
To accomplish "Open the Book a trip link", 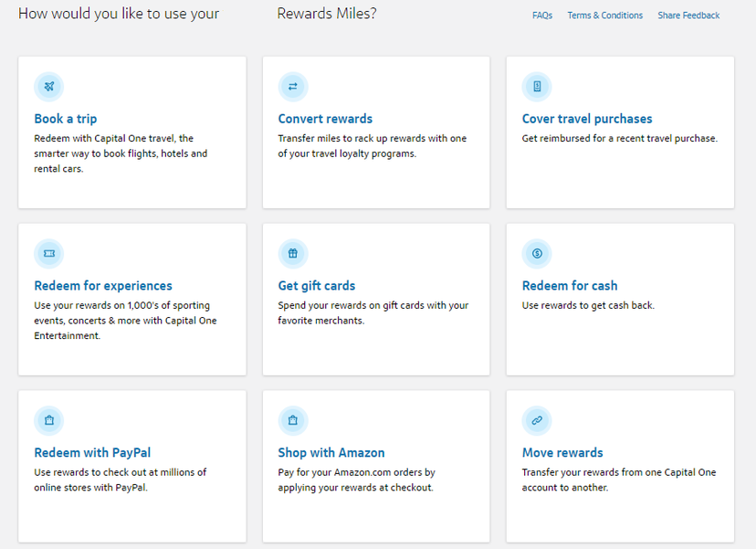I will pyautogui.click(x=65, y=118).
